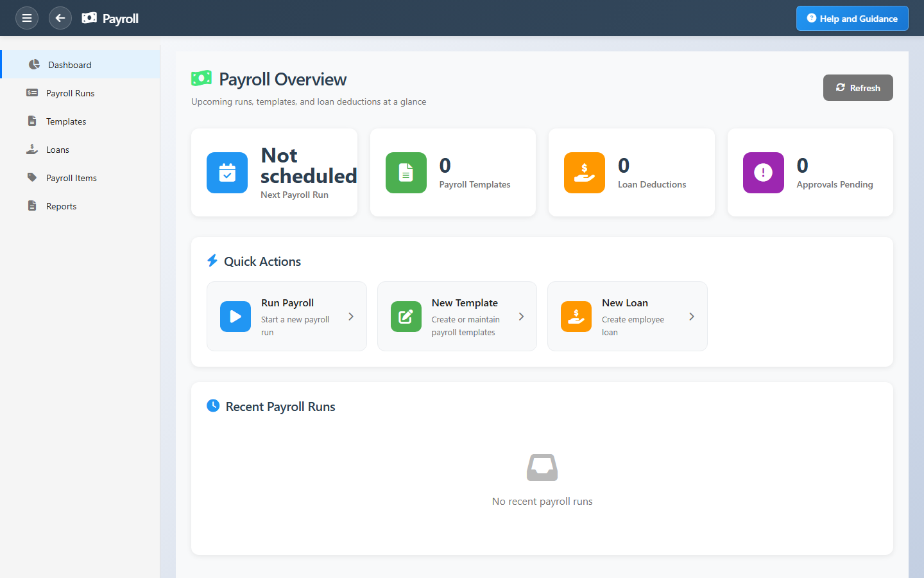
Task: Click the hamburger menu icon
Action: [x=27, y=18]
